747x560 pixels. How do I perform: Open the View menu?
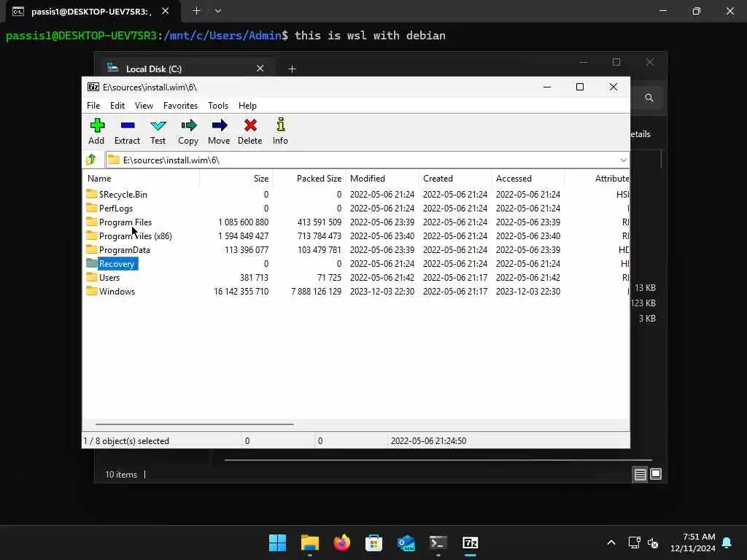click(144, 105)
